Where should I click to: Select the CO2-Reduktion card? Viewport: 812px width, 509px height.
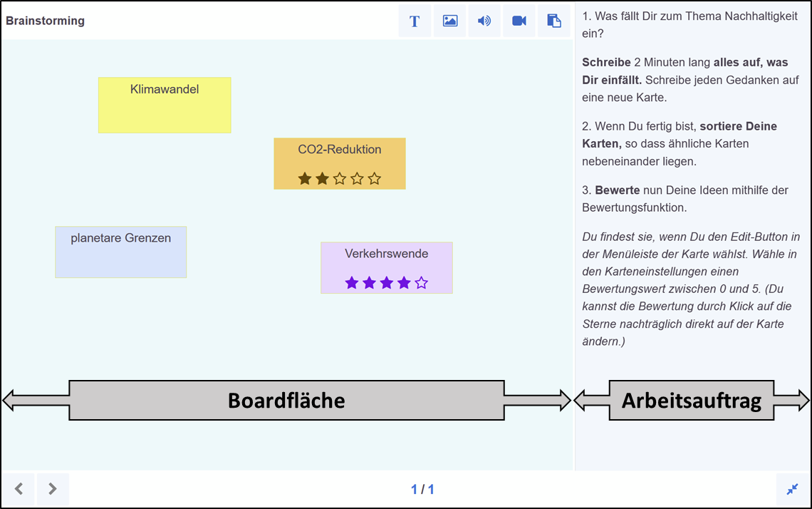(340, 150)
